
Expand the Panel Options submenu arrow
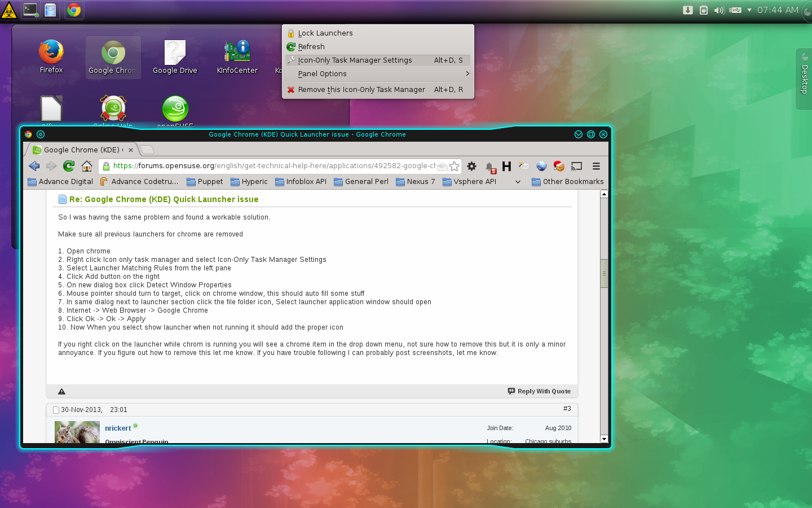tap(467, 74)
